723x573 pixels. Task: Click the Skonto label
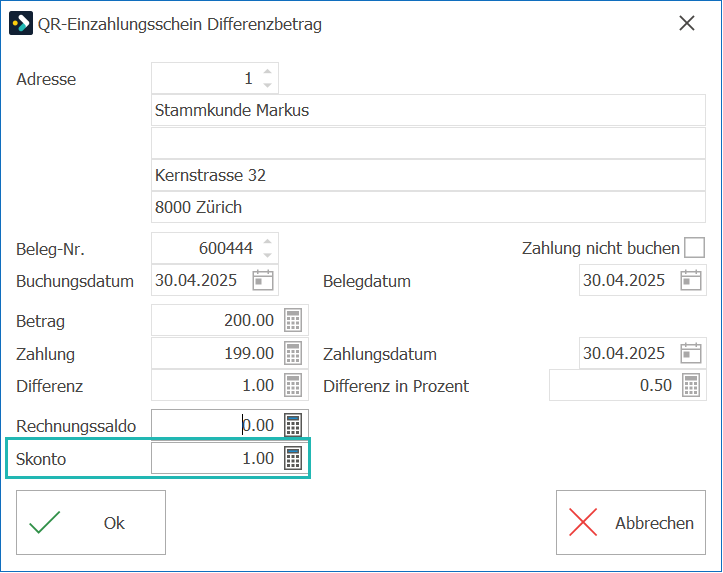[x=41, y=459]
